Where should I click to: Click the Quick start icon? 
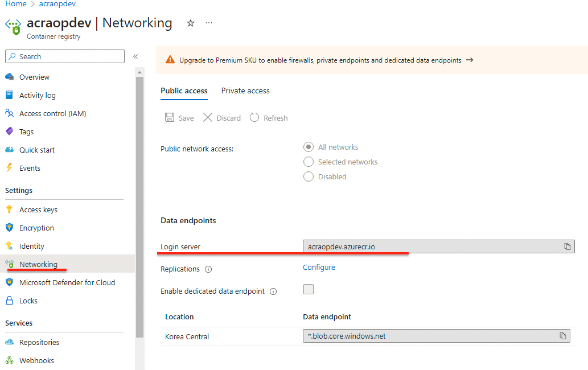pyautogui.click(x=10, y=150)
